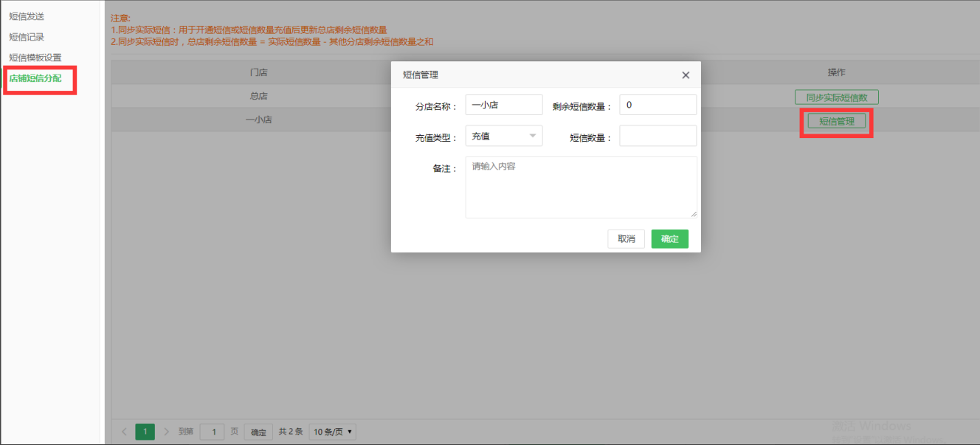980x445 pixels.
Task: Select 短信记录 in the sidebar
Action: click(29, 35)
